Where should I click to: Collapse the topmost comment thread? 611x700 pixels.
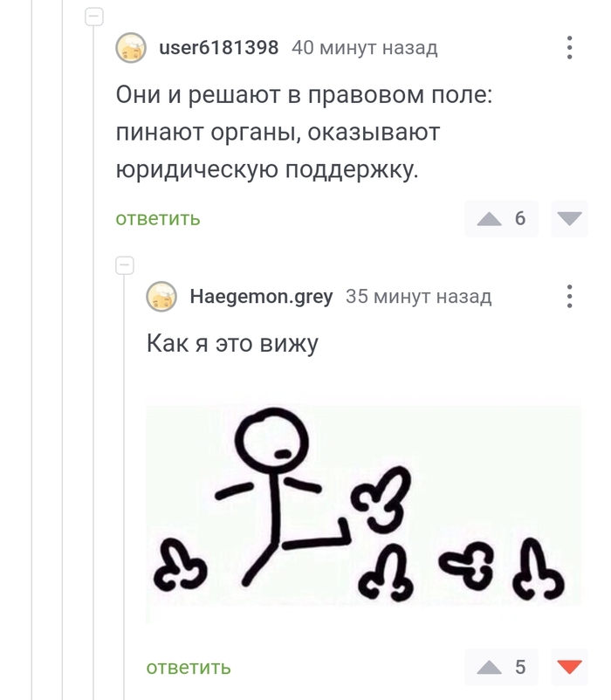[x=94, y=17]
